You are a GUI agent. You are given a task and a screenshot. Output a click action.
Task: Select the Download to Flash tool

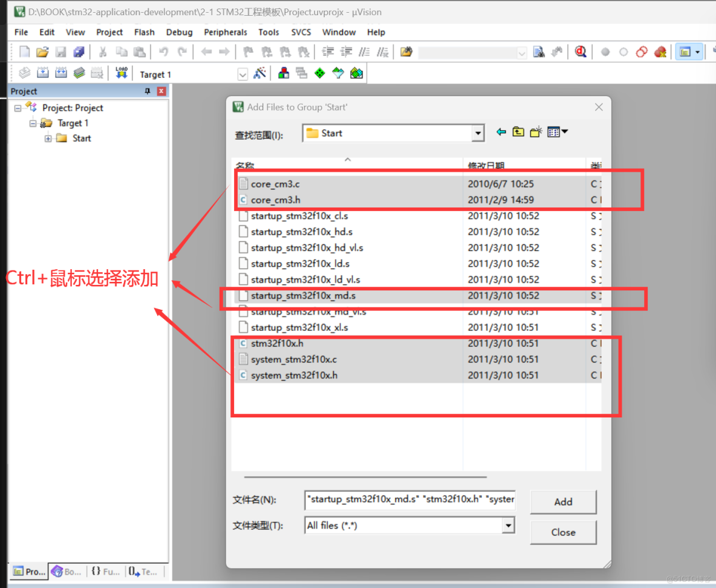click(x=121, y=72)
